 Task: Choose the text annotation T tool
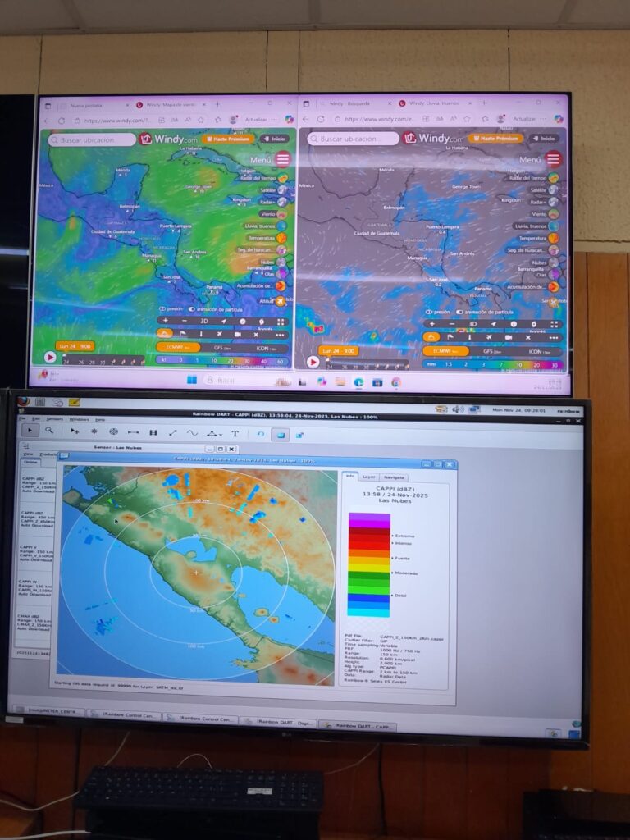(235, 433)
